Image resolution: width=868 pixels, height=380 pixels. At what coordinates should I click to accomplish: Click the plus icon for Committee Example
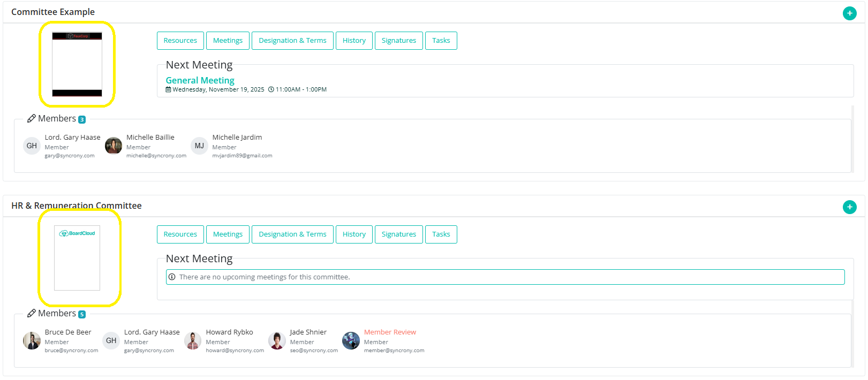[x=849, y=13]
